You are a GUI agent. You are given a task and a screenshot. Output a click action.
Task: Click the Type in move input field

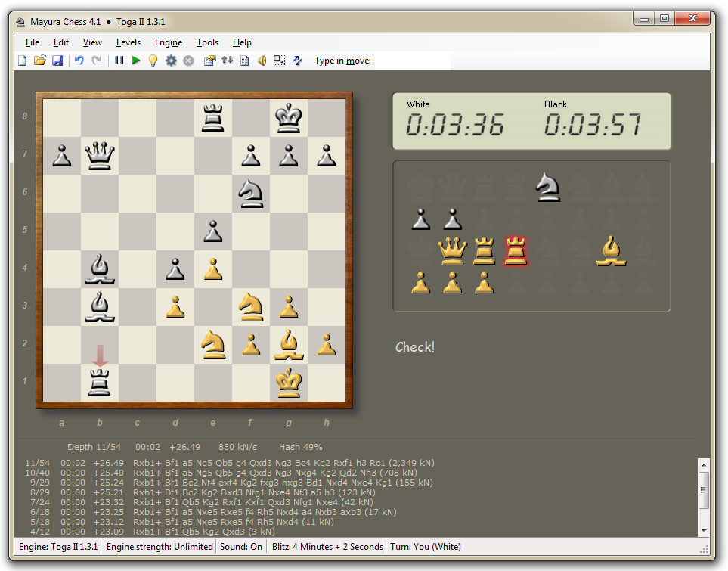(x=412, y=61)
